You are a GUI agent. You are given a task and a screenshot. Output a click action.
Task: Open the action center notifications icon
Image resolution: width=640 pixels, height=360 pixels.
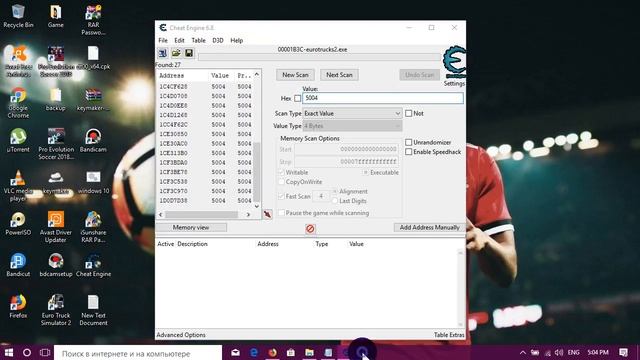point(623,352)
